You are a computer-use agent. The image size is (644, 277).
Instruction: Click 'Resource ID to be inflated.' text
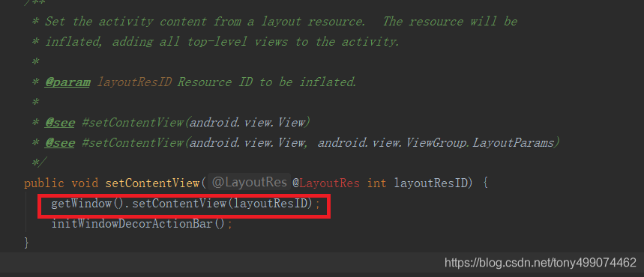[267, 82]
